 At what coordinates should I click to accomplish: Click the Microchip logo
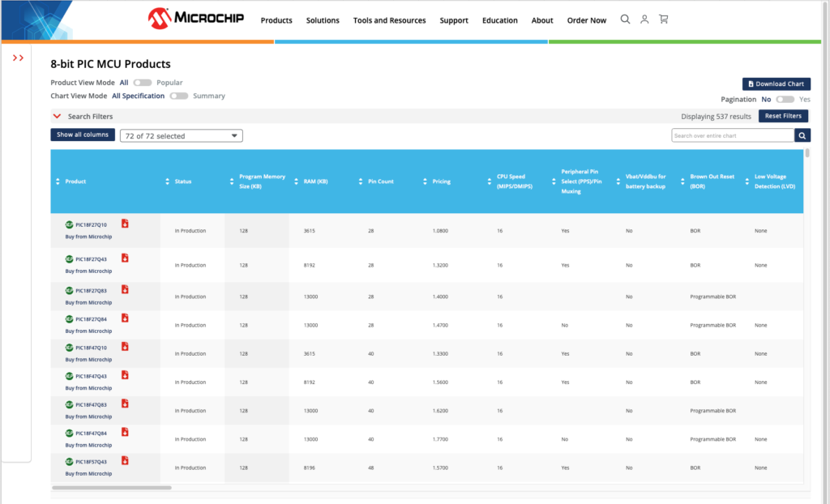(x=196, y=18)
